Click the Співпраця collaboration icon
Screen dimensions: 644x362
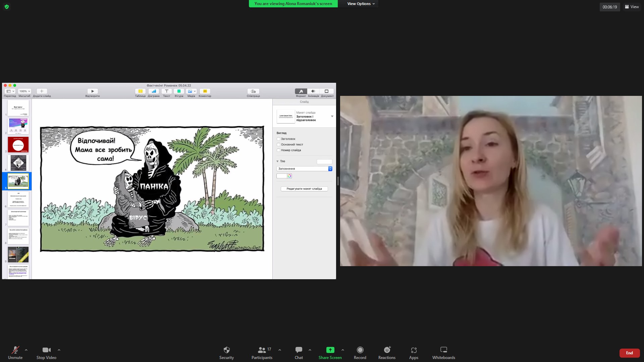tap(253, 91)
